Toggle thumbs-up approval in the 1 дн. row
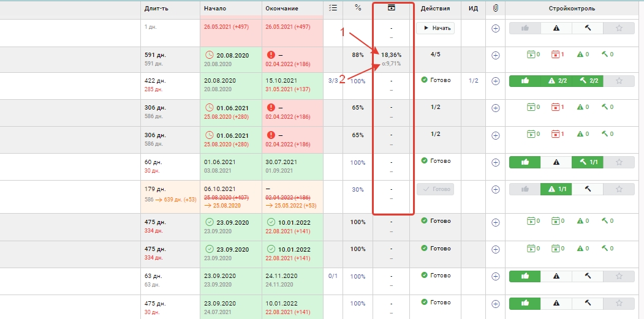644x319 pixels. [x=525, y=28]
